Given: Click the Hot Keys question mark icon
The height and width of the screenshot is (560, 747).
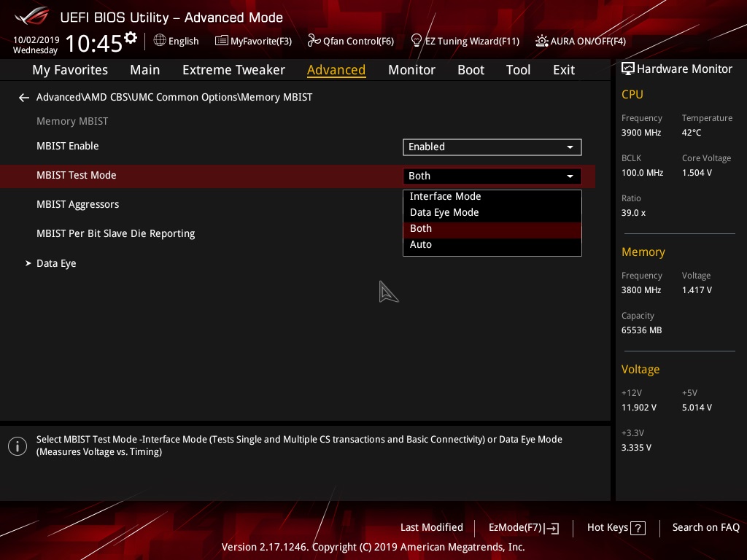Looking at the screenshot, I should click(x=638, y=528).
